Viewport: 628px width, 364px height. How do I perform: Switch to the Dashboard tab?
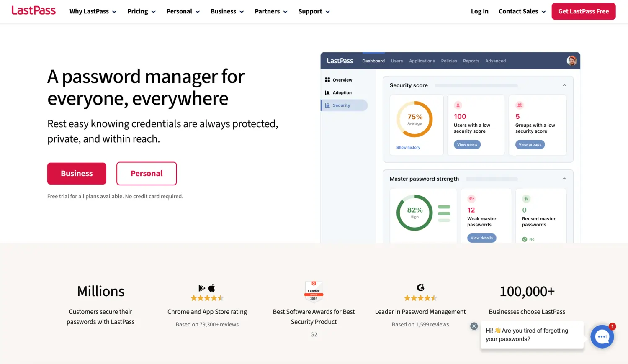coord(373,61)
